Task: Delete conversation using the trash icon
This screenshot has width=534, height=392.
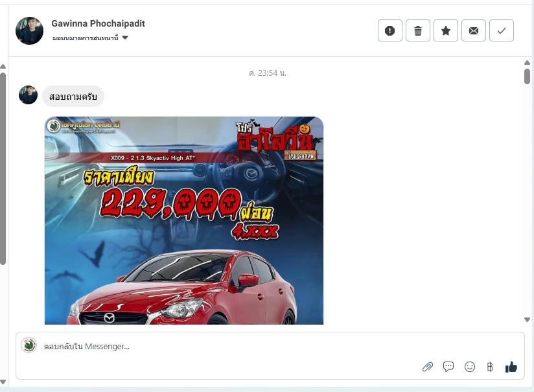Action: tap(418, 30)
